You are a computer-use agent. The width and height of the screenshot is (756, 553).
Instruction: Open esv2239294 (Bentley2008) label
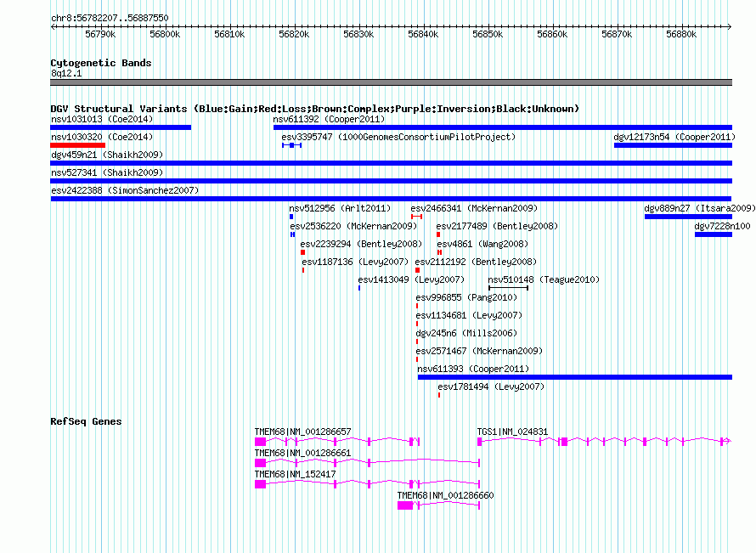361,244
